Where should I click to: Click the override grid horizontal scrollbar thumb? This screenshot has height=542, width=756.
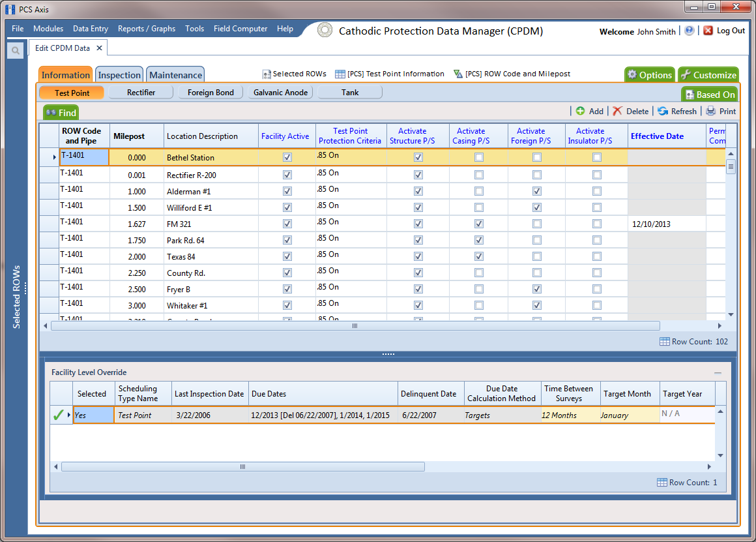[x=243, y=467]
